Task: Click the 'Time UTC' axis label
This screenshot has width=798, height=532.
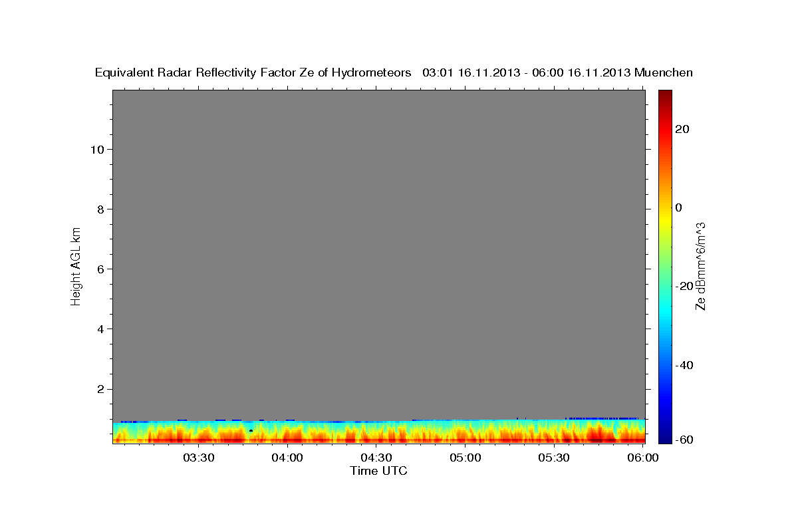Action: point(378,471)
